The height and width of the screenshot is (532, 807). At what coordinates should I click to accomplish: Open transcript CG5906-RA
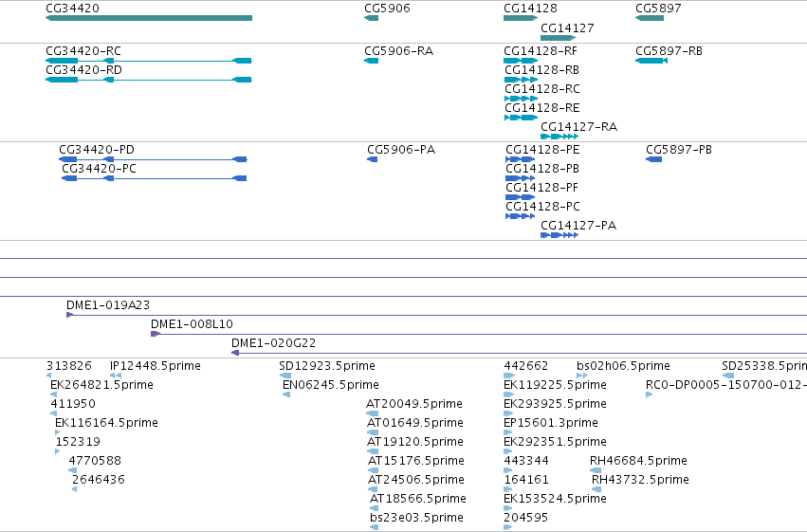coord(399,51)
